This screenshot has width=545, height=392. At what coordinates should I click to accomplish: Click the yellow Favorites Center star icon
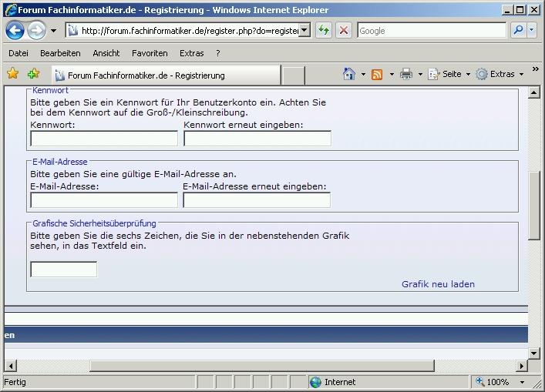point(13,74)
